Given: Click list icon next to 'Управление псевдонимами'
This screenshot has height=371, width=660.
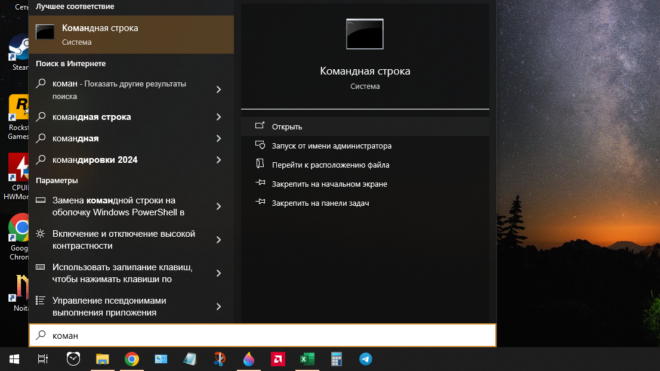Looking at the screenshot, I should click(x=40, y=300).
